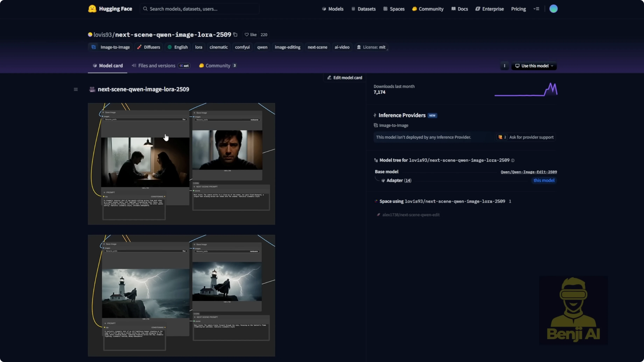Open the table of contents hamburger icon
The height and width of the screenshot is (362, 644).
tap(76, 89)
